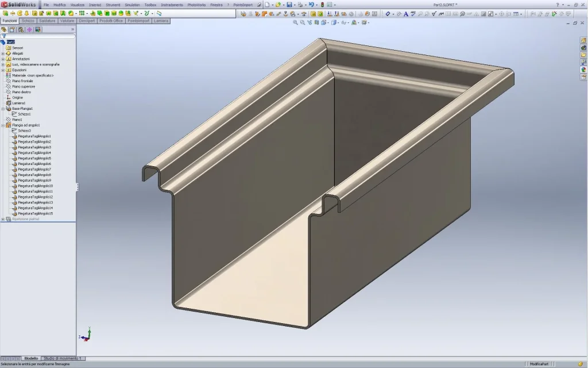Open the Inserisci menu

pos(95,5)
